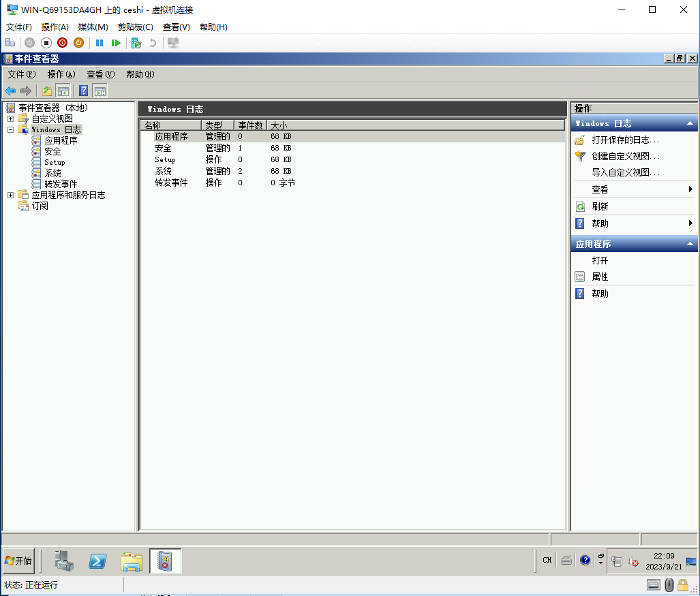Expand the 自定义视图 tree node
The image size is (700, 596).
pos(10,119)
